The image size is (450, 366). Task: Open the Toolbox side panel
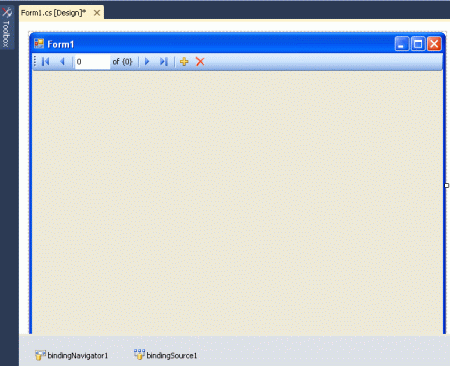pos(6,28)
